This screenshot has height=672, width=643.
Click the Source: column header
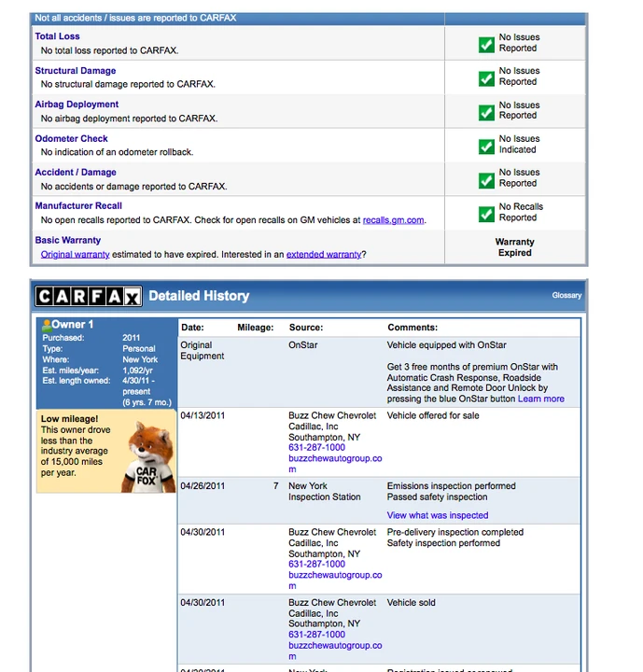click(x=306, y=328)
